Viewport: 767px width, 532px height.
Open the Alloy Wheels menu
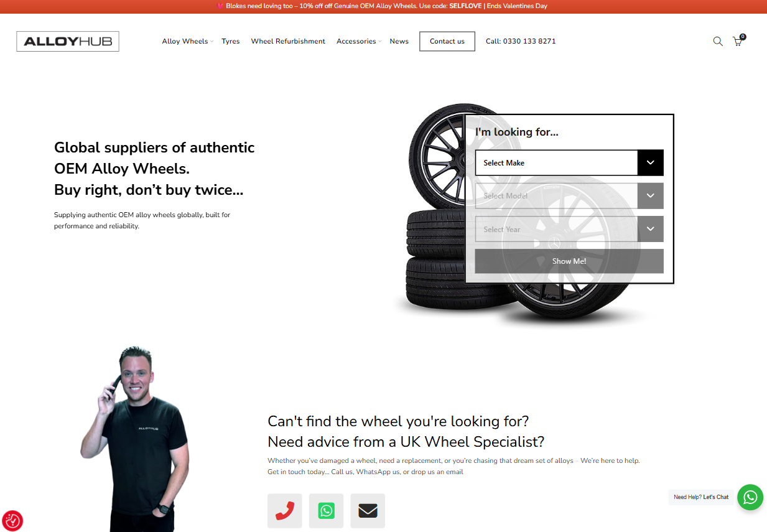click(x=185, y=42)
